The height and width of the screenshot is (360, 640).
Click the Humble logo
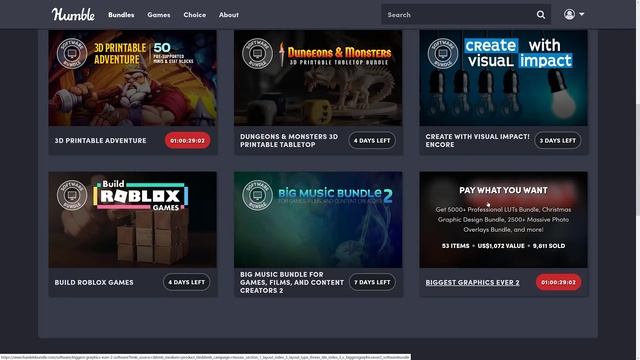pos(73,15)
